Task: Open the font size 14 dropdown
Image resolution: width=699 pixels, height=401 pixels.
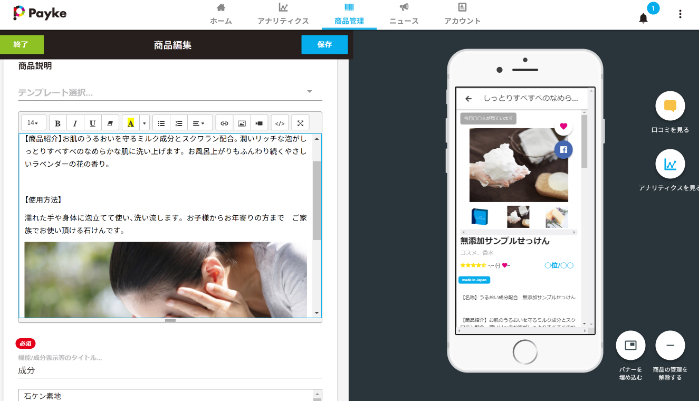Action: (x=32, y=123)
